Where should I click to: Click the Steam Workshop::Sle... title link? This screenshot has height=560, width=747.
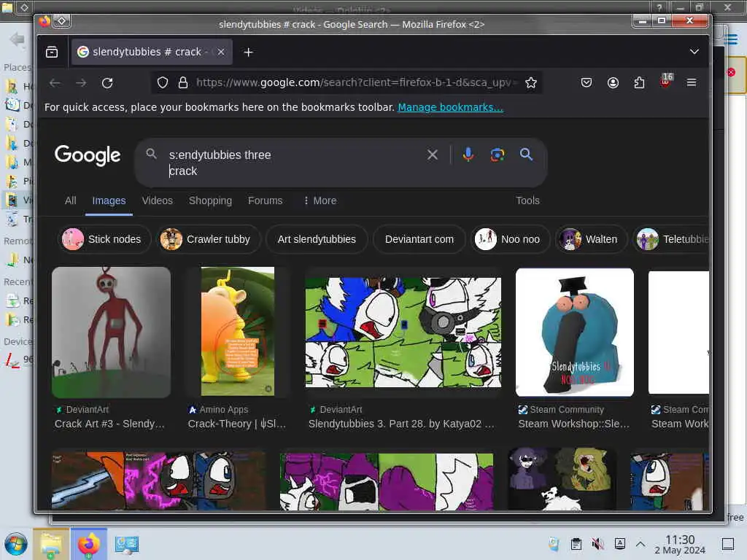coord(573,424)
